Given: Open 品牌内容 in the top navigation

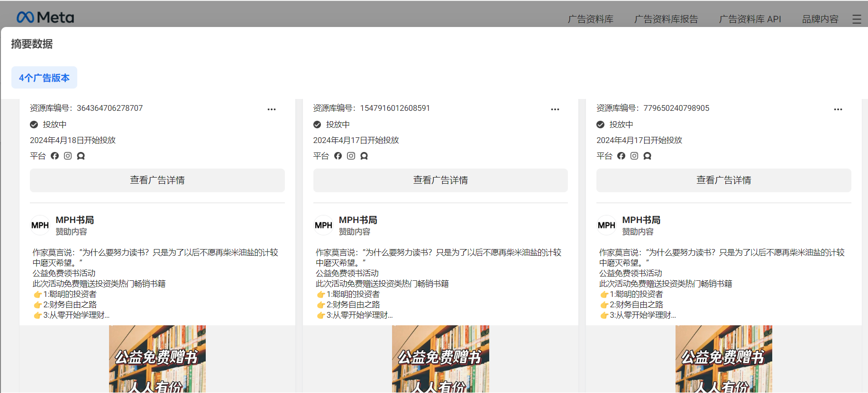Looking at the screenshot, I should (820, 19).
